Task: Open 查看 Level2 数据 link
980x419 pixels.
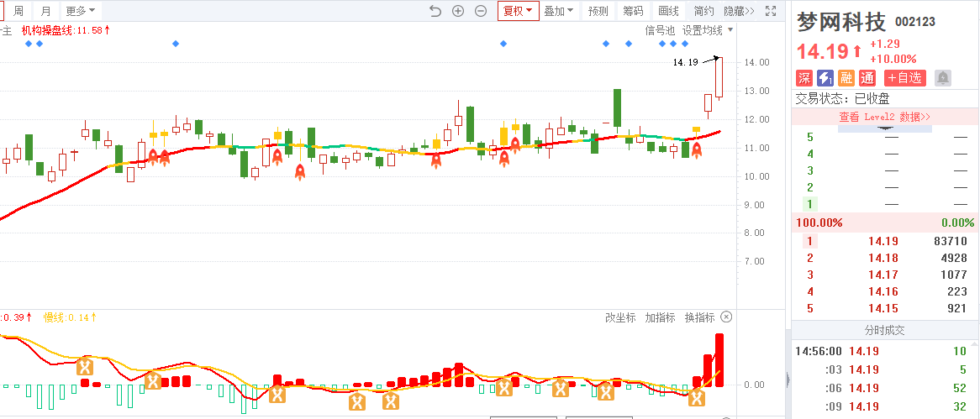Action: pos(884,117)
